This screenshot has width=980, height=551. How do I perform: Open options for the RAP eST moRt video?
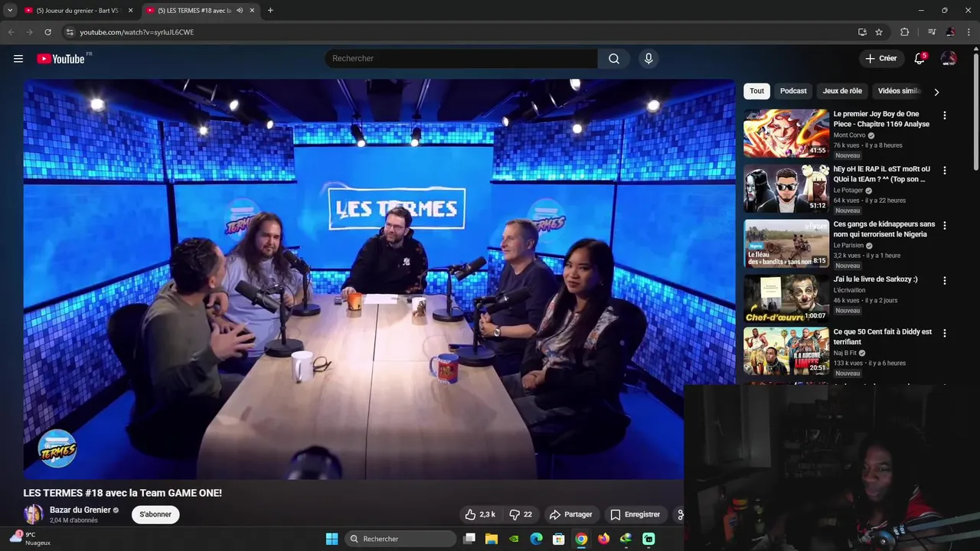[944, 171]
